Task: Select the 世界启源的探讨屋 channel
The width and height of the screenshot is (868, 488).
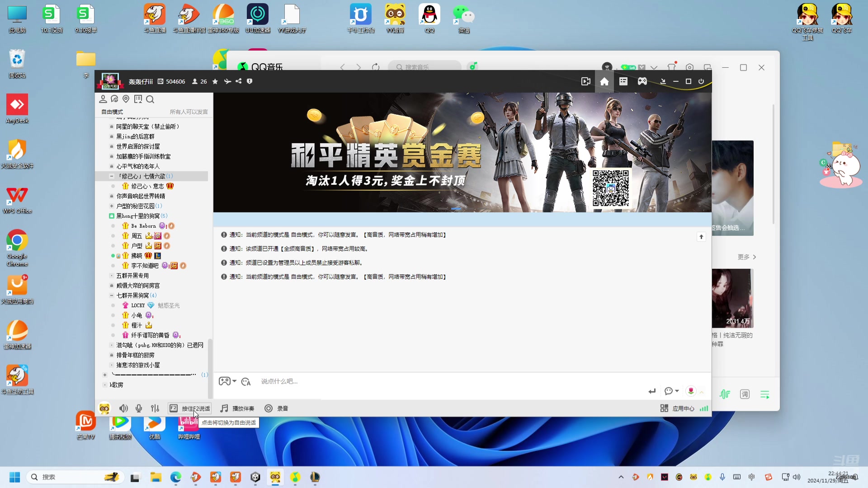Action: (x=138, y=146)
